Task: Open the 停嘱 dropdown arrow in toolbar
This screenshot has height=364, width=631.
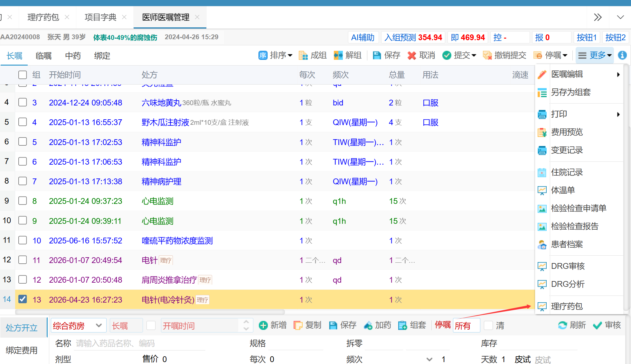Action: [x=565, y=55]
